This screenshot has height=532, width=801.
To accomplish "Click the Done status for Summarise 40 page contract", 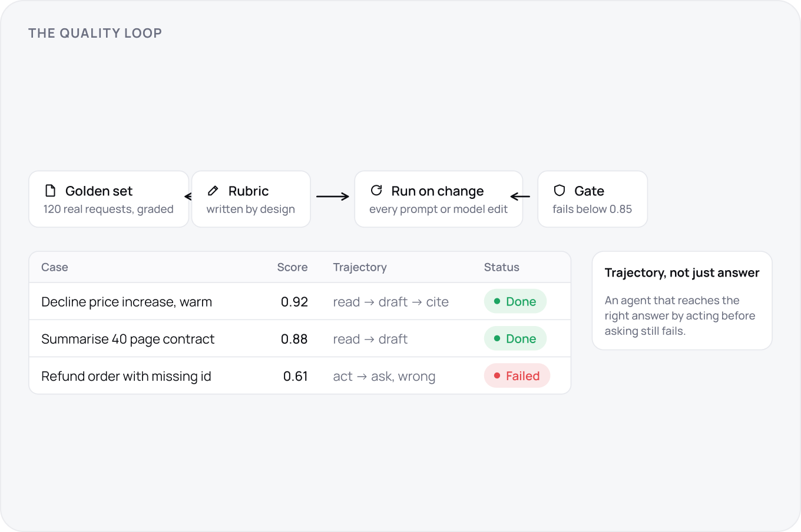I will (x=515, y=338).
